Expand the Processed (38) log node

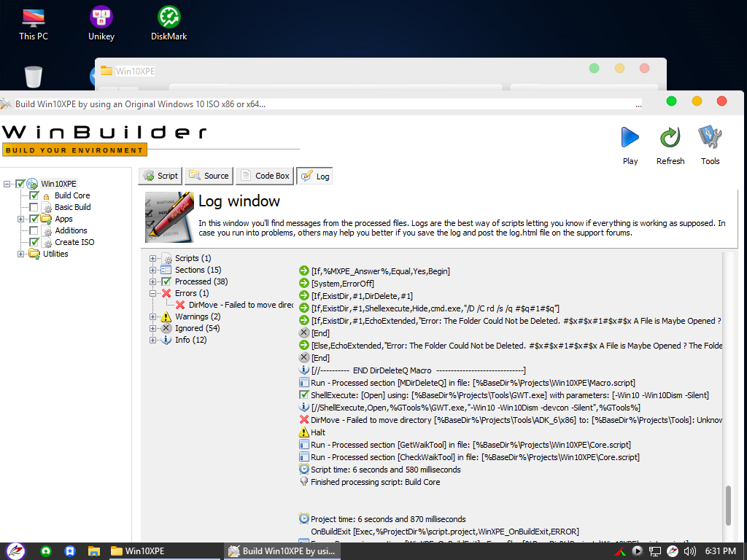click(152, 282)
